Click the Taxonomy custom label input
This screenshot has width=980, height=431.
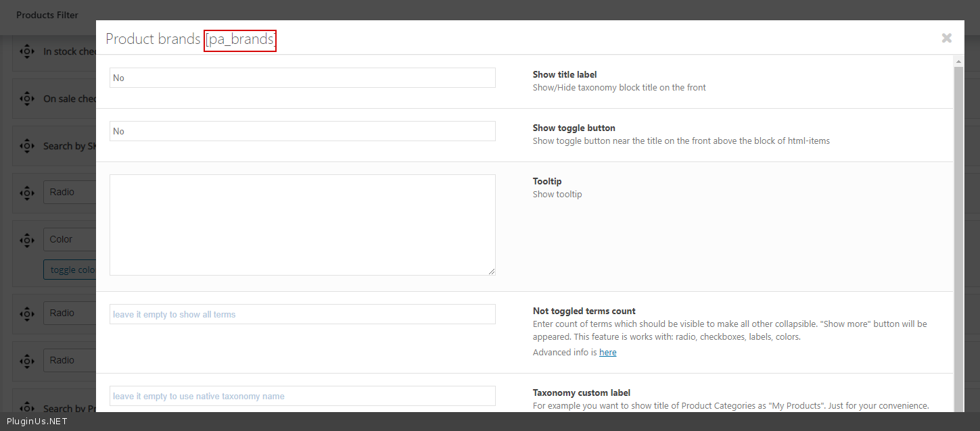click(302, 396)
